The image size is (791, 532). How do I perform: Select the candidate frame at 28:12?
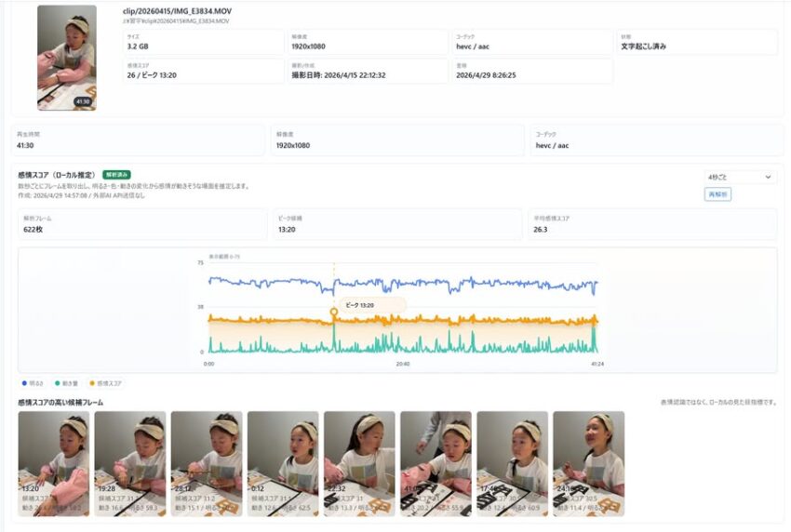tap(207, 463)
